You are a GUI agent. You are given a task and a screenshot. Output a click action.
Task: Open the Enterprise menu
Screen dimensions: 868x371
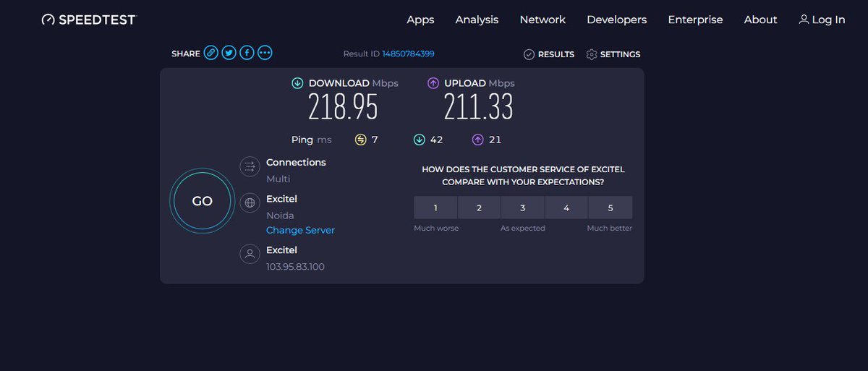click(695, 20)
